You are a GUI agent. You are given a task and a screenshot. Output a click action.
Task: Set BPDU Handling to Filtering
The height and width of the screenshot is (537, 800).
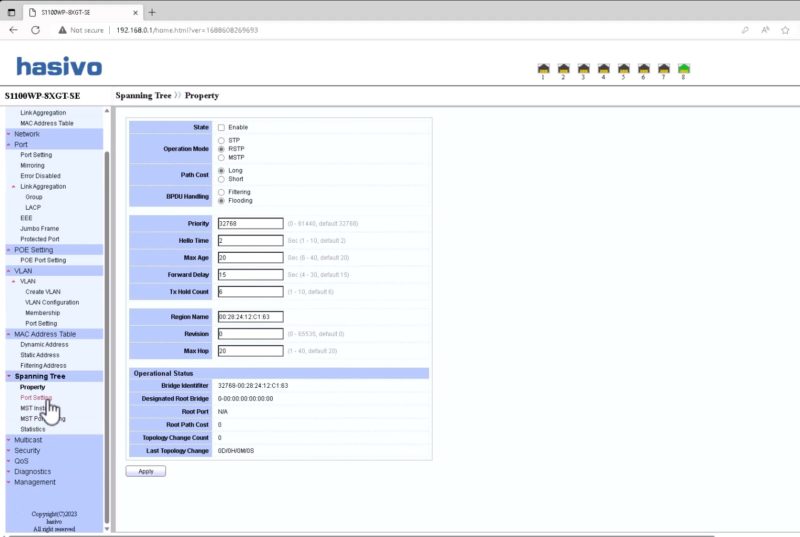coord(221,192)
